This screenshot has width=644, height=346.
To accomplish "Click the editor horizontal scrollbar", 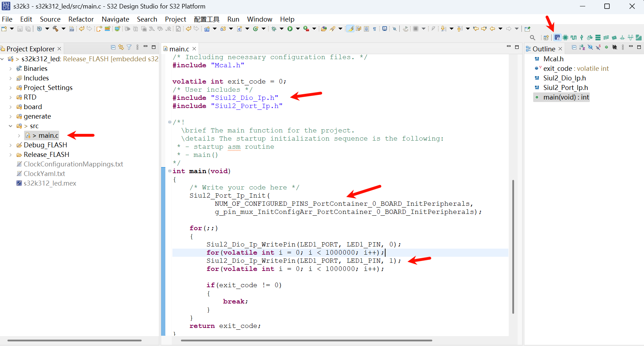I will pos(307,340).
